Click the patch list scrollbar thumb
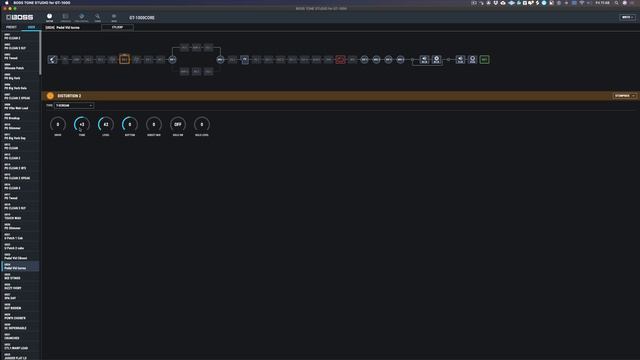The width and height of the screenshot is (640, 360). pyautogui.click(x=40, y=53)
